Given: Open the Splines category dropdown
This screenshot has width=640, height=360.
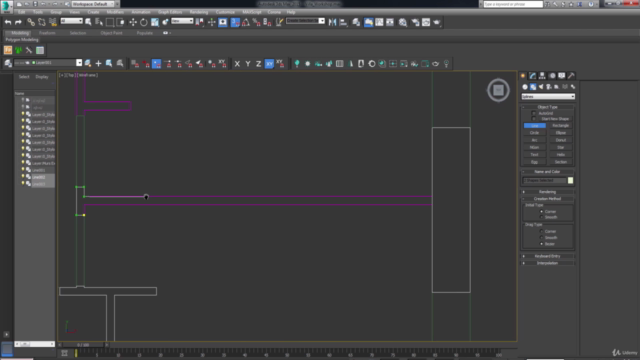Looking at the screenshot, I should tap(548, 97).
